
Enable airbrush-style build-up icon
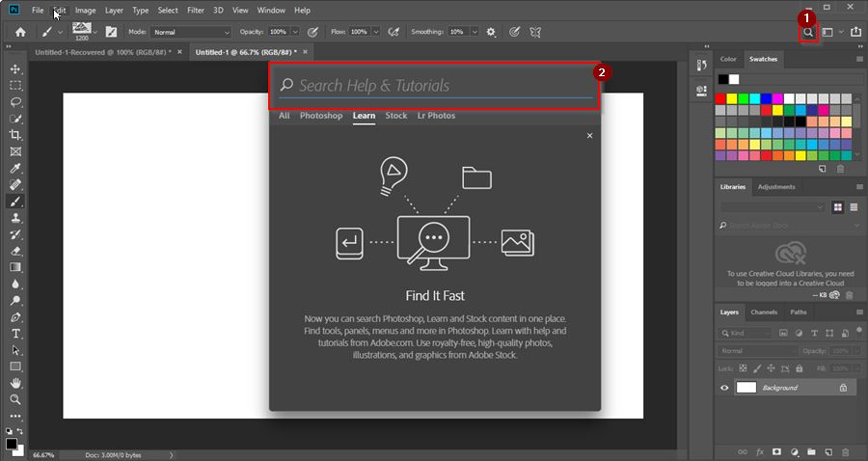393,32
